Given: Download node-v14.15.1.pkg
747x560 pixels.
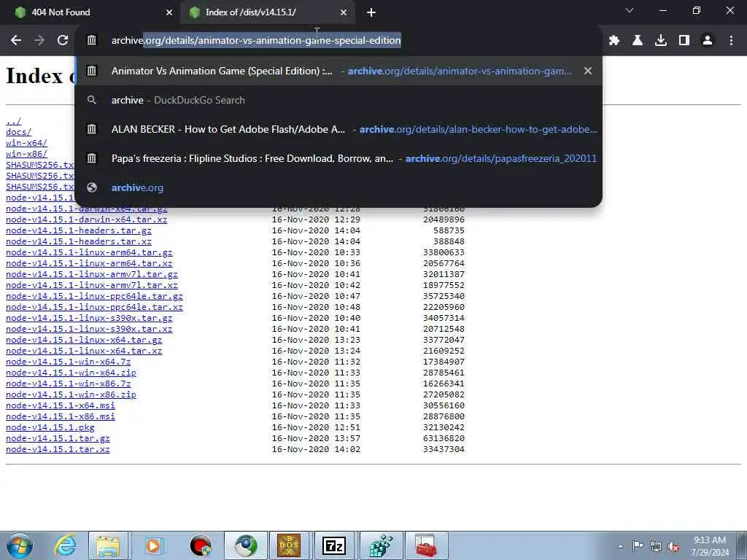Looking at the screenshot, I should pos(50,427).
